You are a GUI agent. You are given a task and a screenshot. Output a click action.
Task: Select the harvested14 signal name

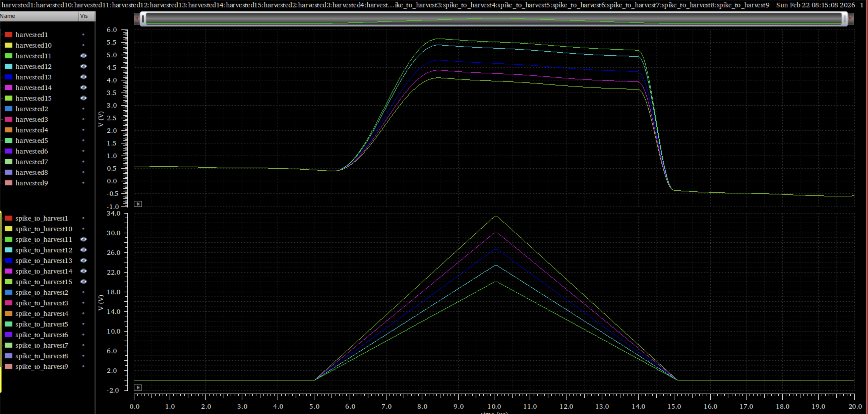tap(33, 87)
